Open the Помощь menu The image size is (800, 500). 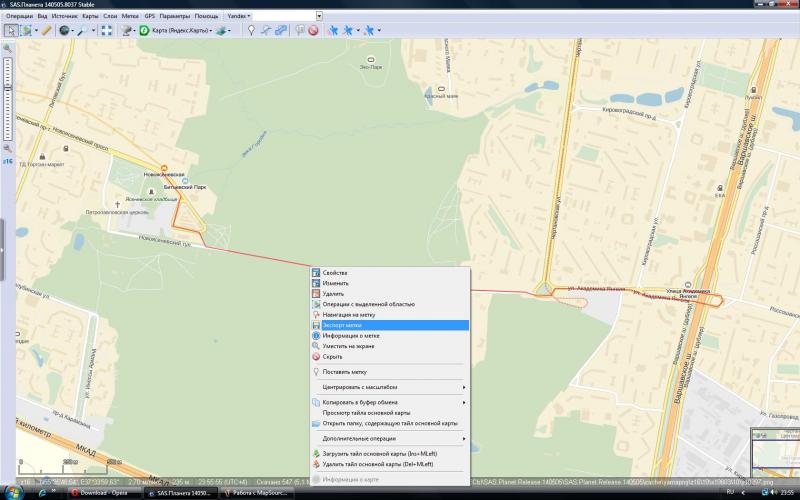pyautogui.click(x=206, y=16)
